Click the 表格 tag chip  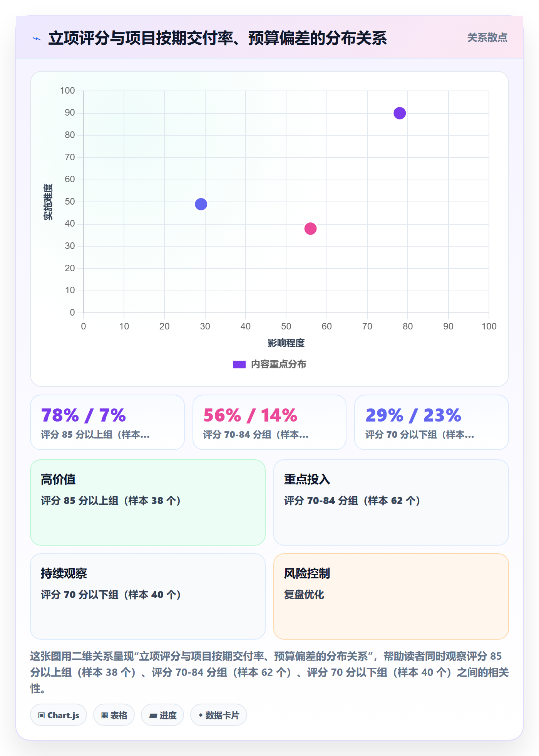114,715
